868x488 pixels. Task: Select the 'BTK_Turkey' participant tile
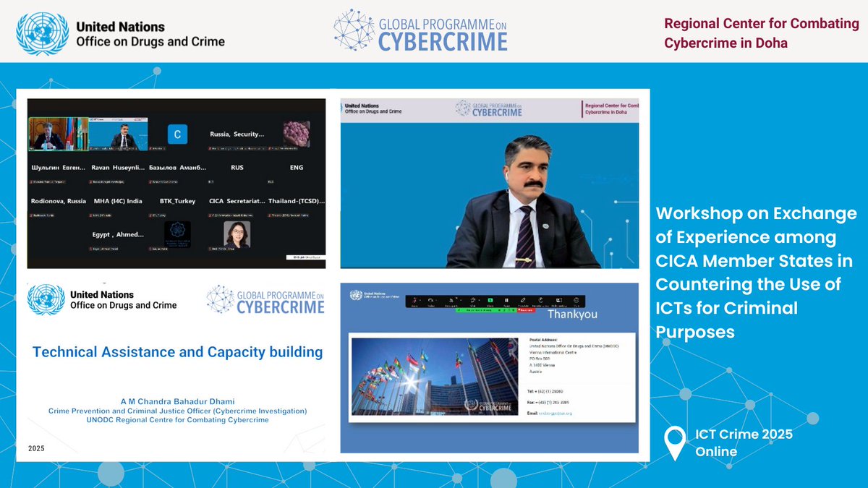pos(177,202)
